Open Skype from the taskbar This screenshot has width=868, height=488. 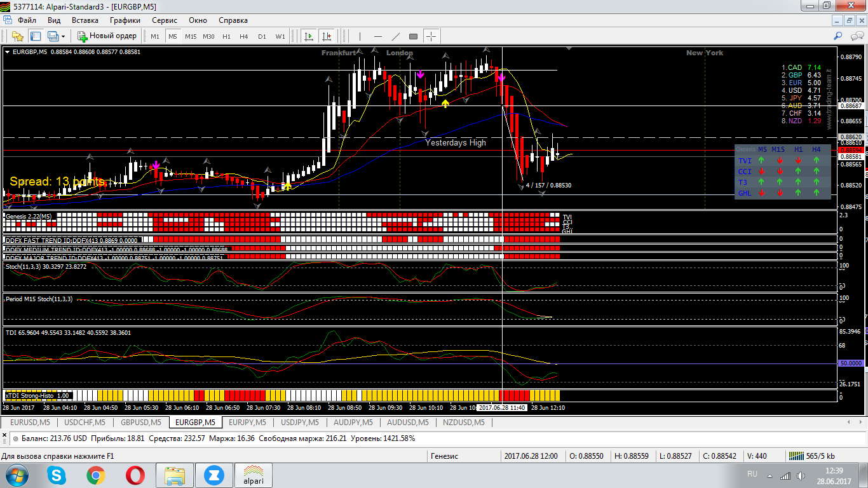[57, 475]
